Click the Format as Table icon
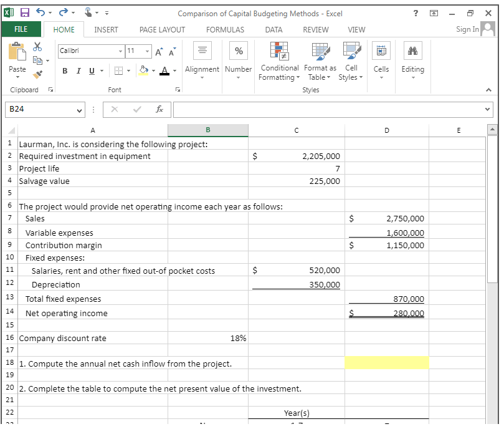This screenshot has height=429, width=504. pyautogui.click(x=320, y=51)
